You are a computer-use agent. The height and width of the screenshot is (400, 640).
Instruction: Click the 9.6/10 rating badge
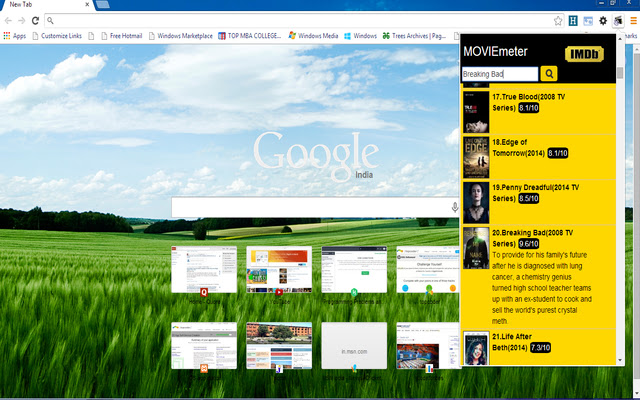coord(529,244)
